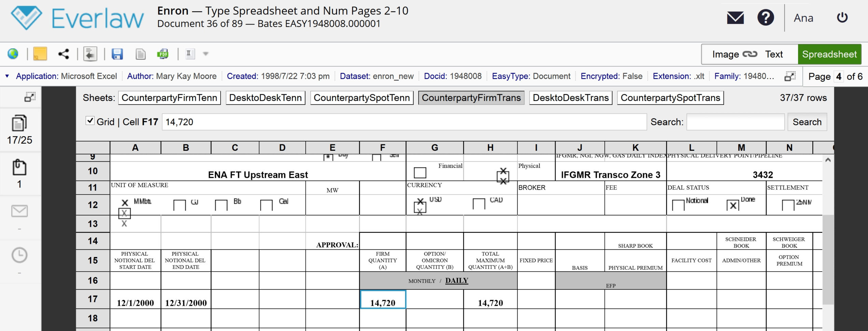Open messages via the envelope icon
The width and height of the screenshot is (868, 331).
click(735, 18)
